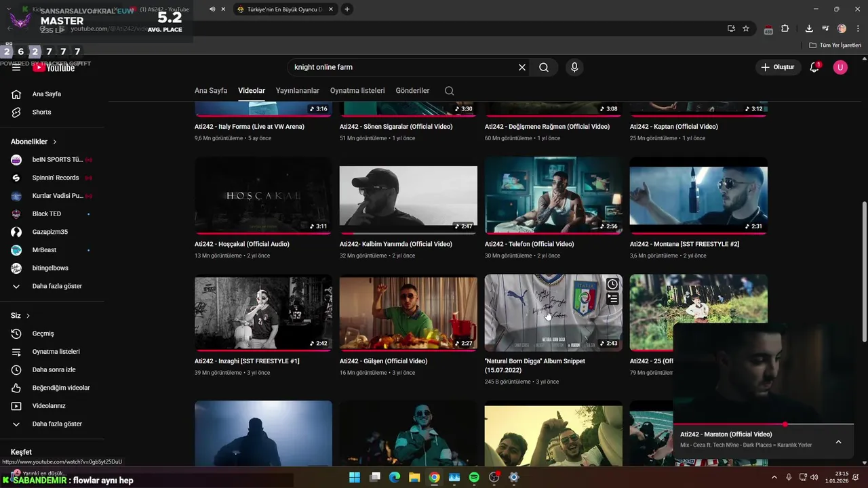Viewport: 868px width, 488px height.
Task: Open YouTube home via logo
Action: pyautogui.click(x=54, y=67)
